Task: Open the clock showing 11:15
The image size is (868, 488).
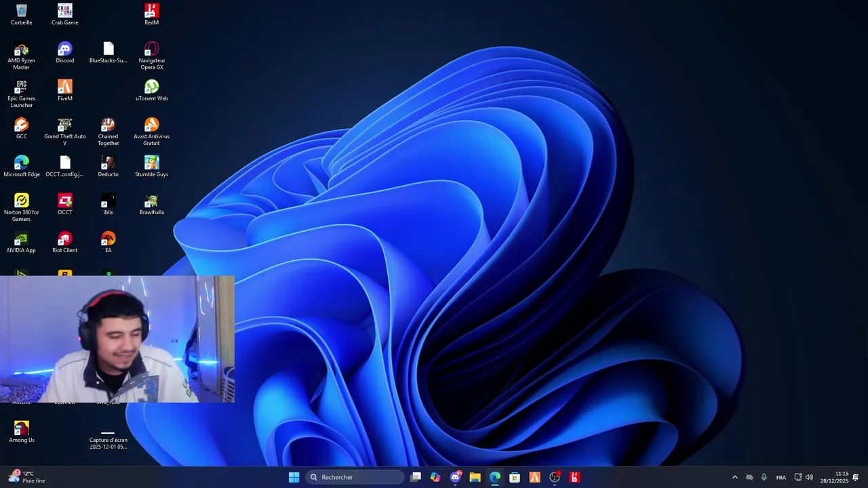Action: pyautogui.click(x=835, y=477)
